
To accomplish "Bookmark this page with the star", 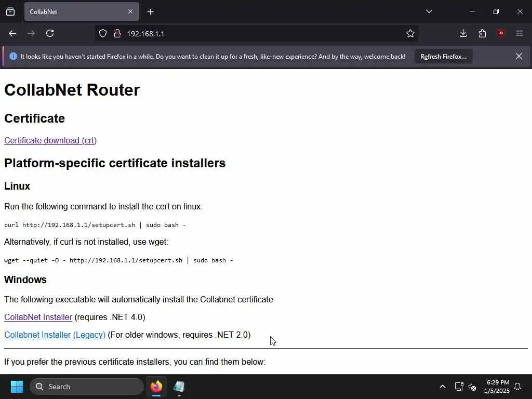I will [x=410, y=33].
